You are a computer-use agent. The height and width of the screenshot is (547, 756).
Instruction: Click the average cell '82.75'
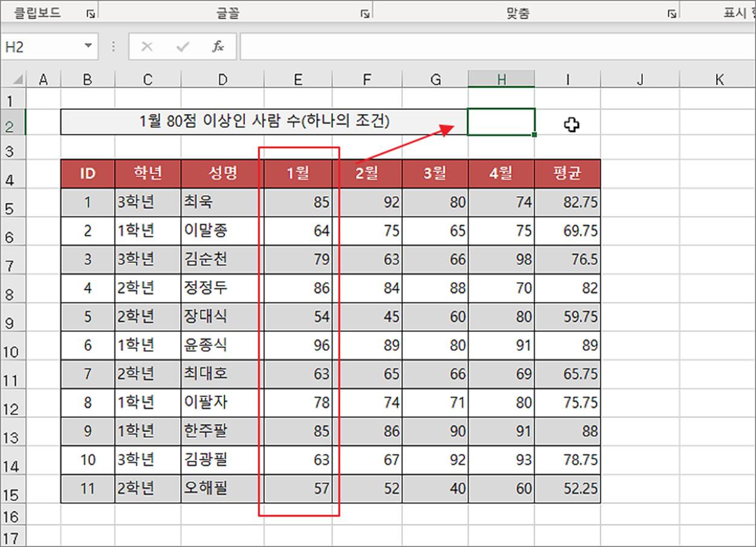(x=567, y=202)
